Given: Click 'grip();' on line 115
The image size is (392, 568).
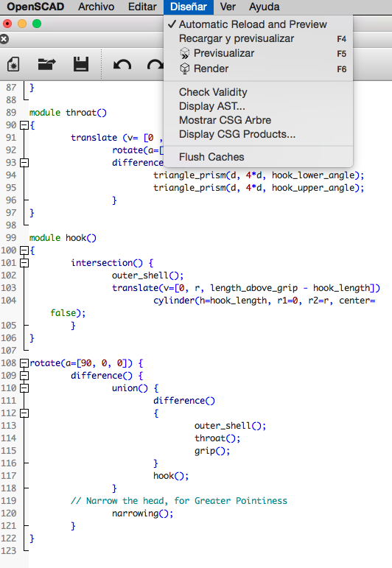Looking at the screenshot, I should [212, 451].
